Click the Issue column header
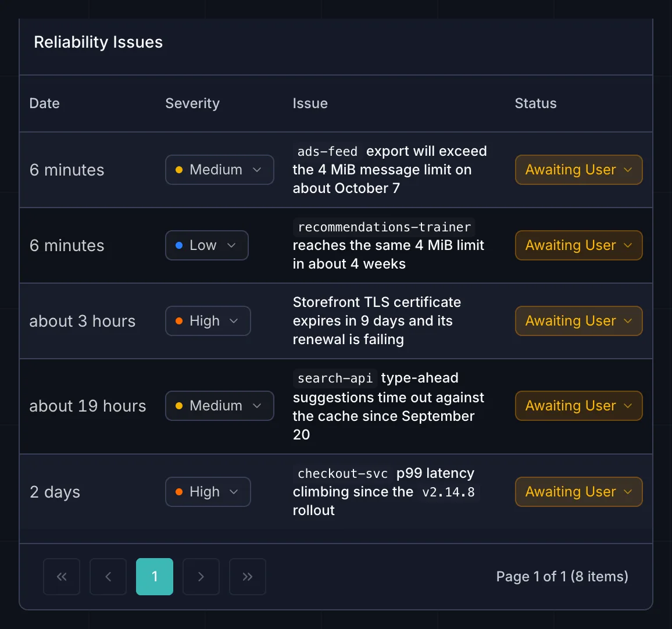Viewport: 672px width, 629px height. tap(310, 103)
